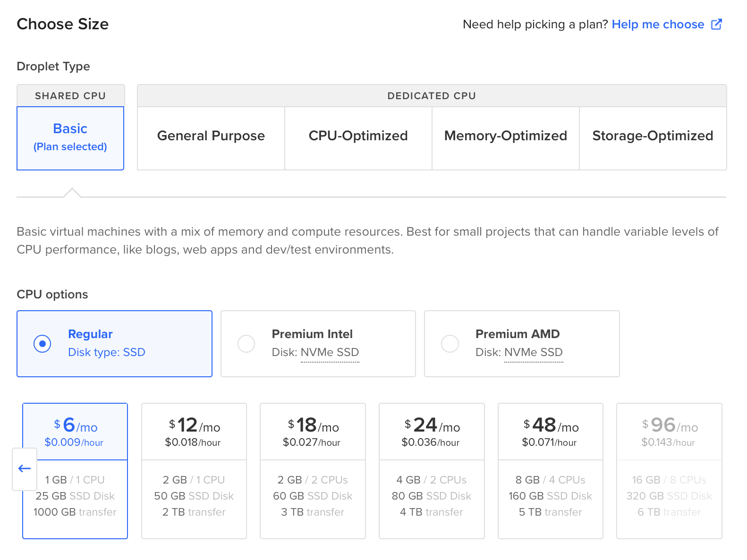Viewport: 747px width, 560px height.
Task: Click the external link icon beside Help me choose
Action: click(716, 24)
